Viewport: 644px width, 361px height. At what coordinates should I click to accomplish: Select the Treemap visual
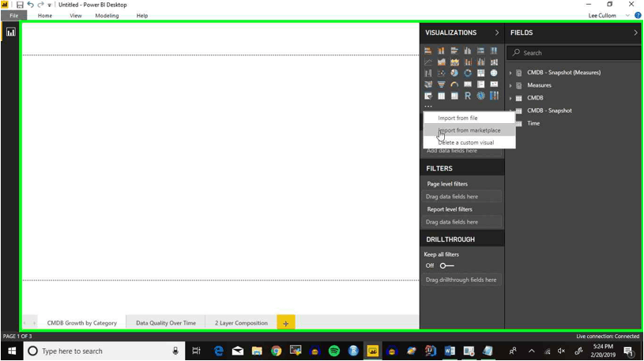480,73
